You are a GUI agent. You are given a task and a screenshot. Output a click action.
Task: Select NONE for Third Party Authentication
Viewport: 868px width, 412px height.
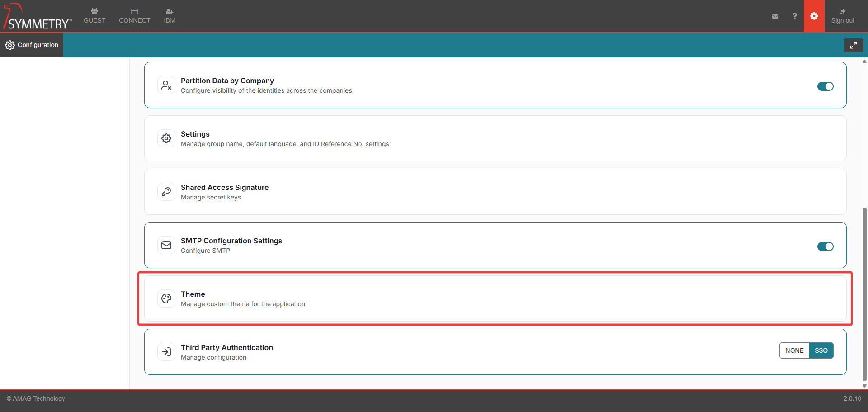click(794, 350)
